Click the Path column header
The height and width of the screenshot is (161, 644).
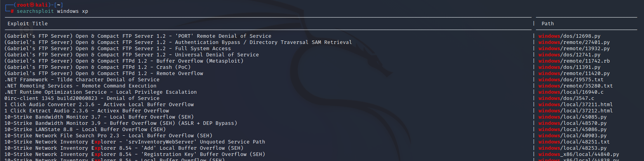tap(548, 24)
